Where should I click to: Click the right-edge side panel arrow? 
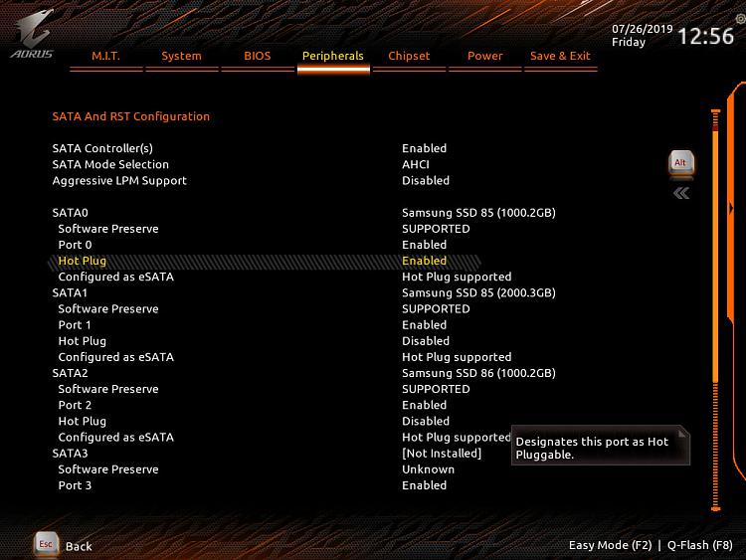coord(731,208)
